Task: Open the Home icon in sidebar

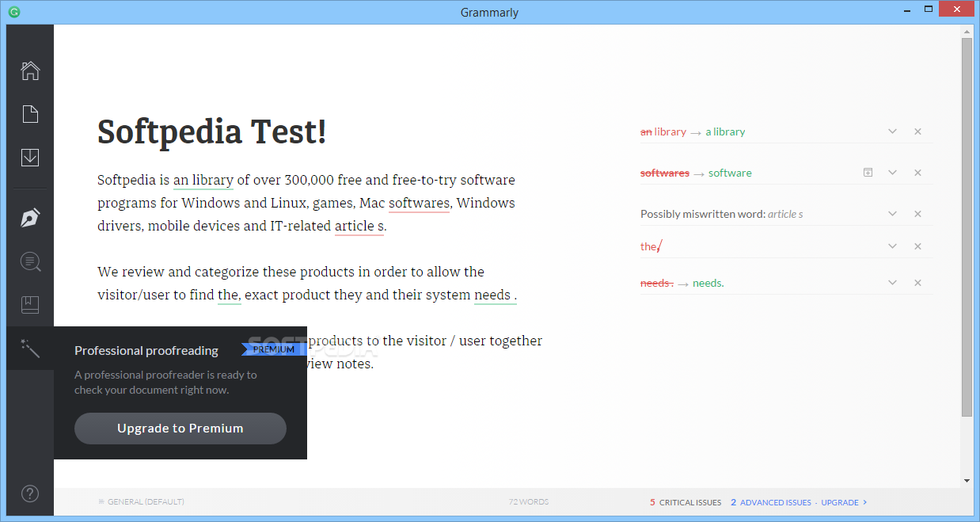Action: click(30, 70)
